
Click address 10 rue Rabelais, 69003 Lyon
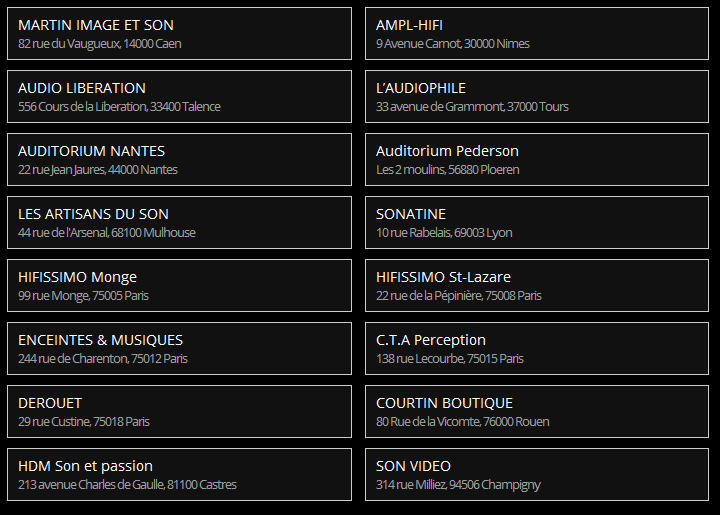(444, 233)
